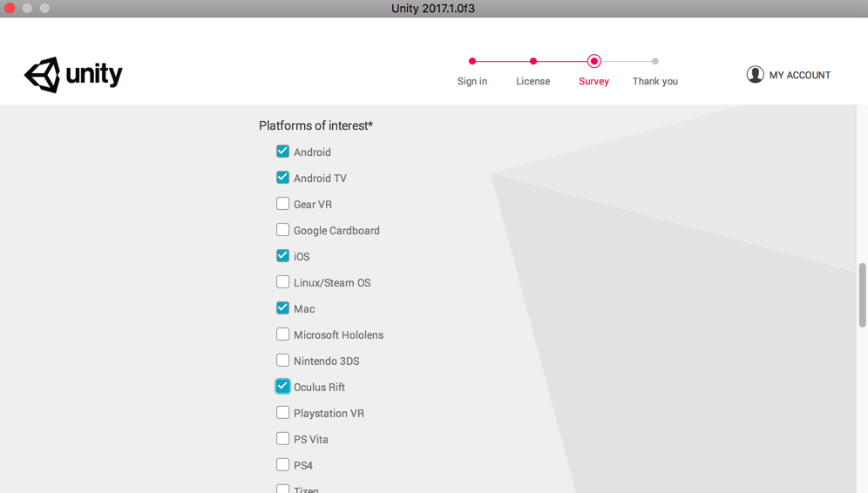Screen dimensions: 868x493
Task: Click the Sign in step label
Action: (472, 81)
